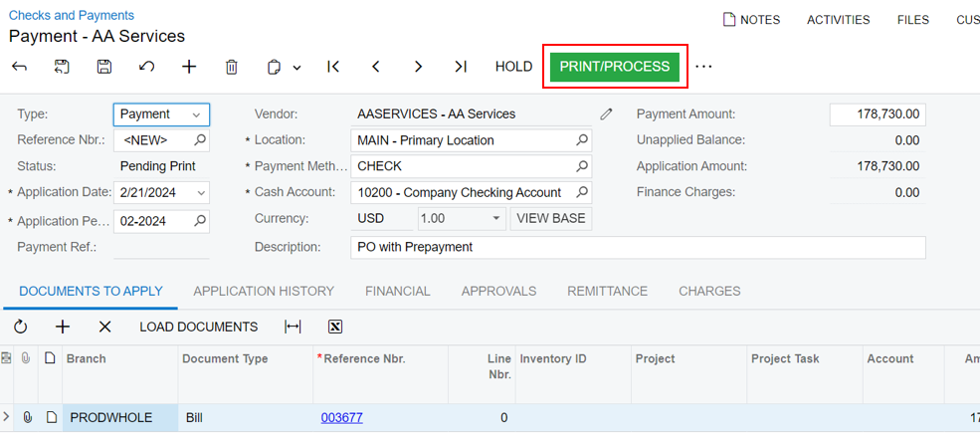This screenshot has height=443, width=980.
Task: Click the Save disk icon
Action: tap(104, 67)
